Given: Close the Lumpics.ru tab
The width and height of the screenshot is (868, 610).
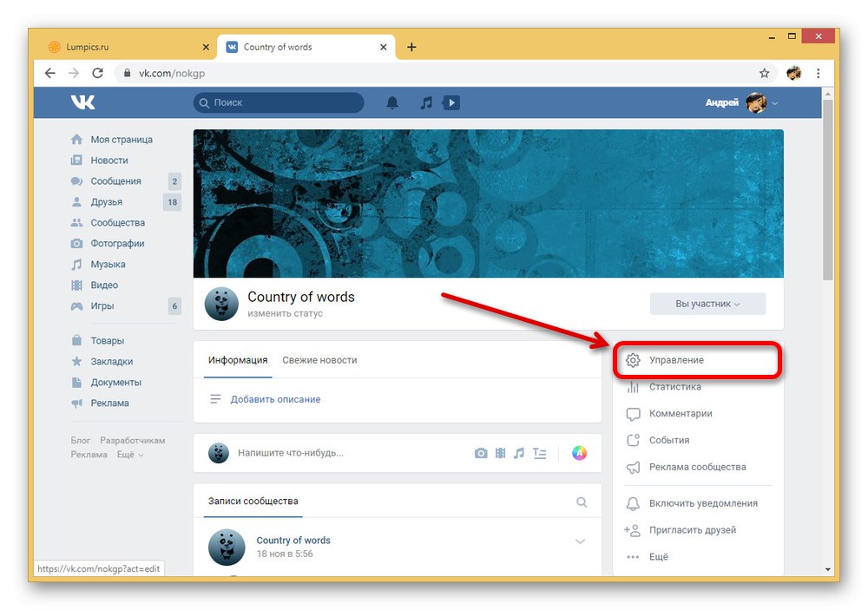Looking at the screenshot, I should tap(206, 47).
